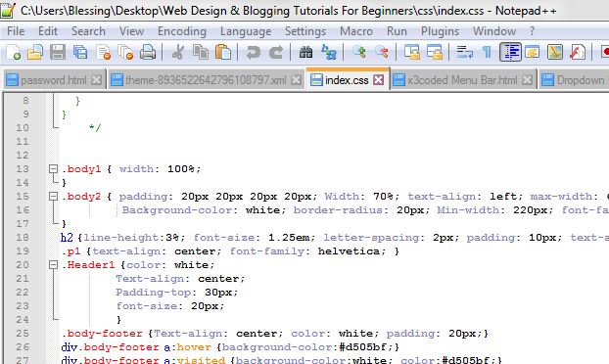
Task: Open the Encoding menu
Action: [x=182, y=31]
